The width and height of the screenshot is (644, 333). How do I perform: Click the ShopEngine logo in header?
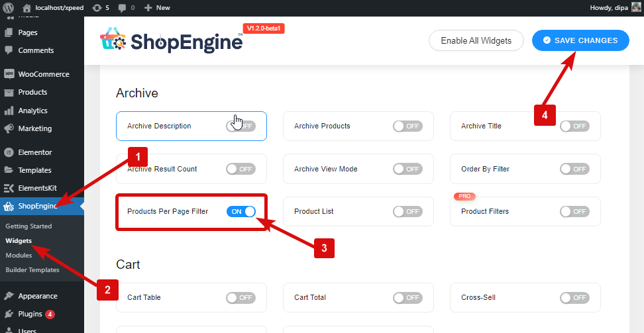coord(171,40)
